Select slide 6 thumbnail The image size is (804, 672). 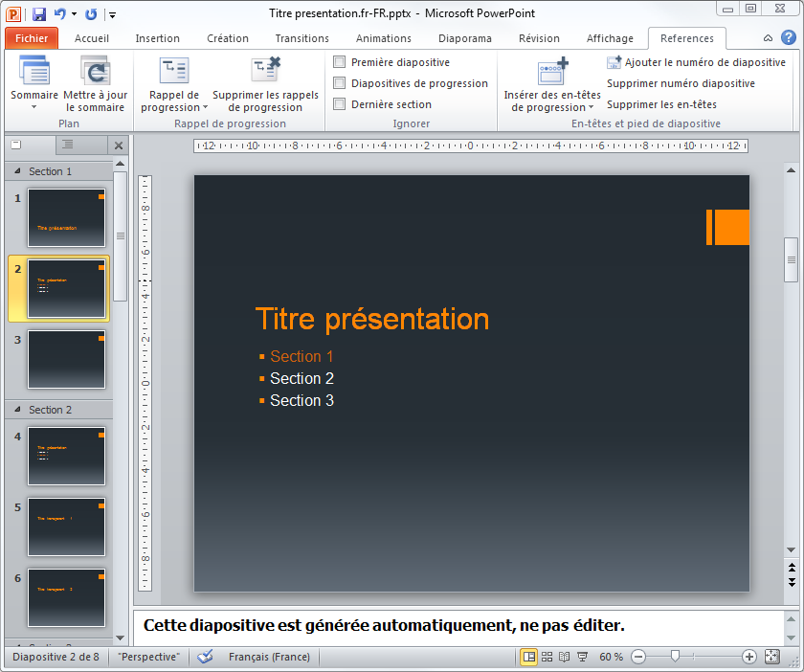[x=67, y=597]
